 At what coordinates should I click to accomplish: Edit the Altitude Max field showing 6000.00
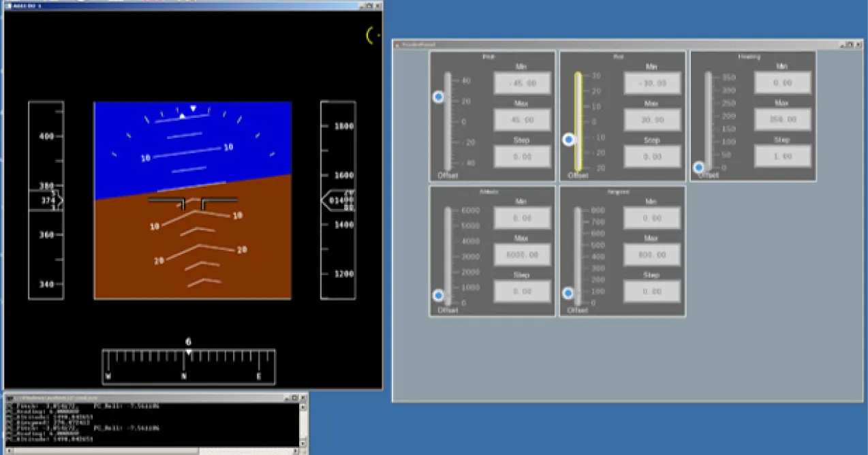point(522,255)
